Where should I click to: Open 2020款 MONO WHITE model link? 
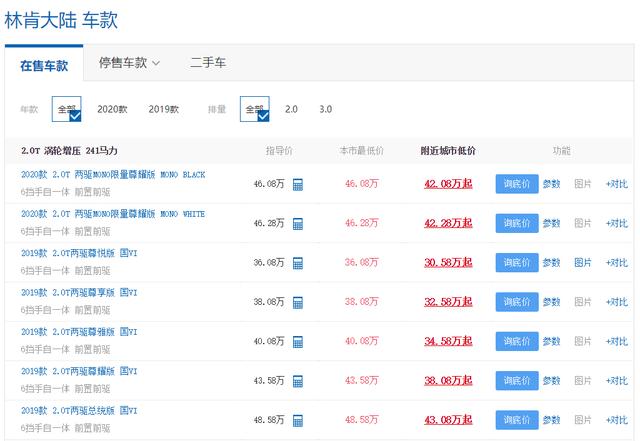coord(113,214)
